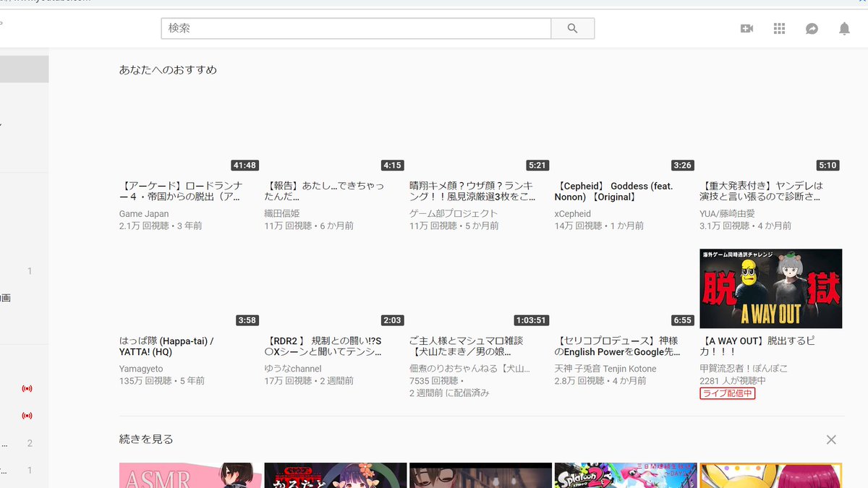Viewport: 868px width, 488px height.
Task: Visit the xCepheid channel
Action: 573,214
